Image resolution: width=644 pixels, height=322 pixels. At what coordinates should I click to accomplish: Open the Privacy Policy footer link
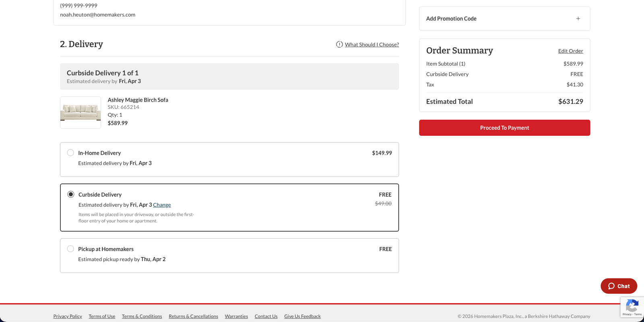[68, 316]
